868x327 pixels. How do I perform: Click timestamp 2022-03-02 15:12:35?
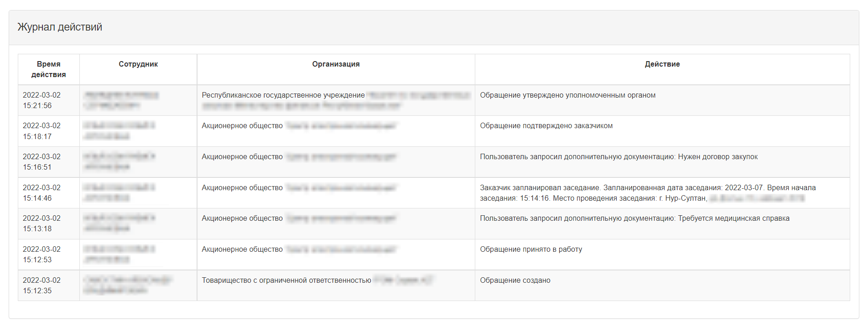[x=42, y=285]
